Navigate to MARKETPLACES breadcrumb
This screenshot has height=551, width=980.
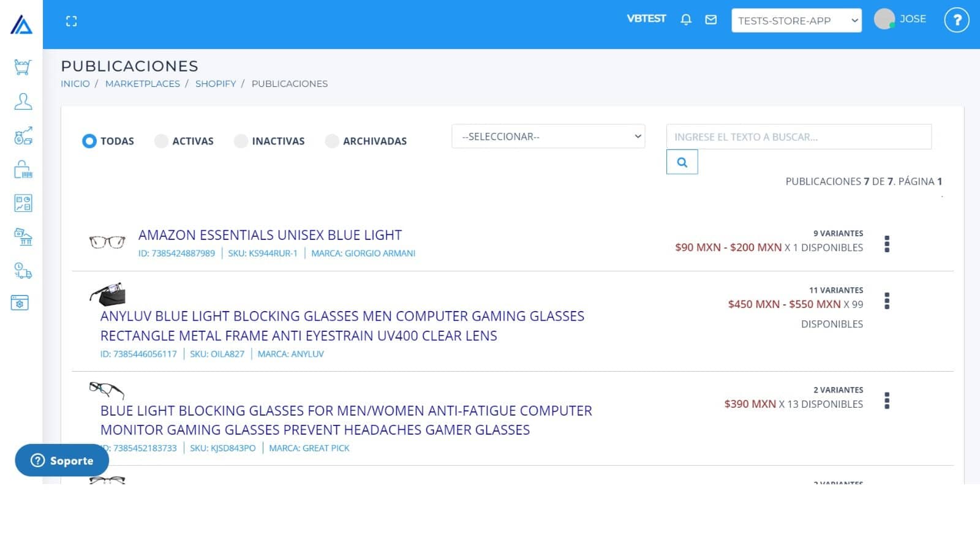click(143, 83)
